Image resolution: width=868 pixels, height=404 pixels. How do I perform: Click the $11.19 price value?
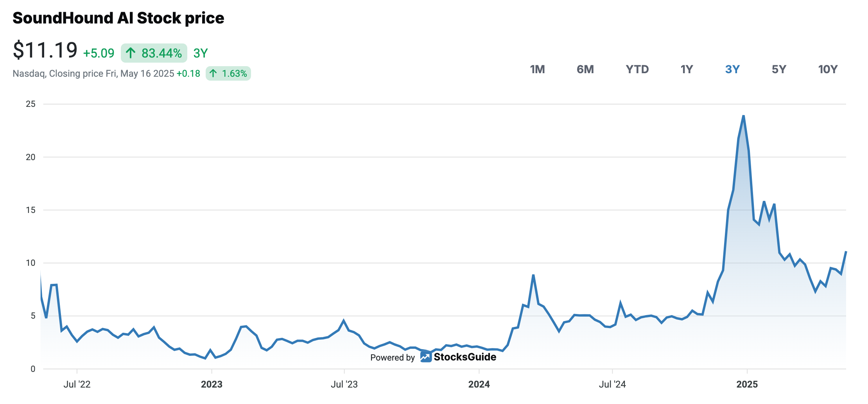[45, 50]
